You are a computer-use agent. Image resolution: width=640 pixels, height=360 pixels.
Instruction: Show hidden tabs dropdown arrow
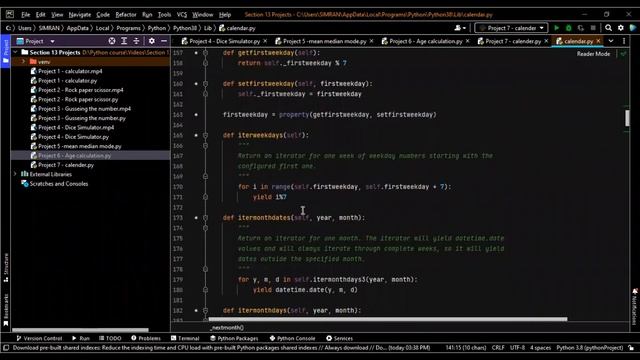coord(611,41)
